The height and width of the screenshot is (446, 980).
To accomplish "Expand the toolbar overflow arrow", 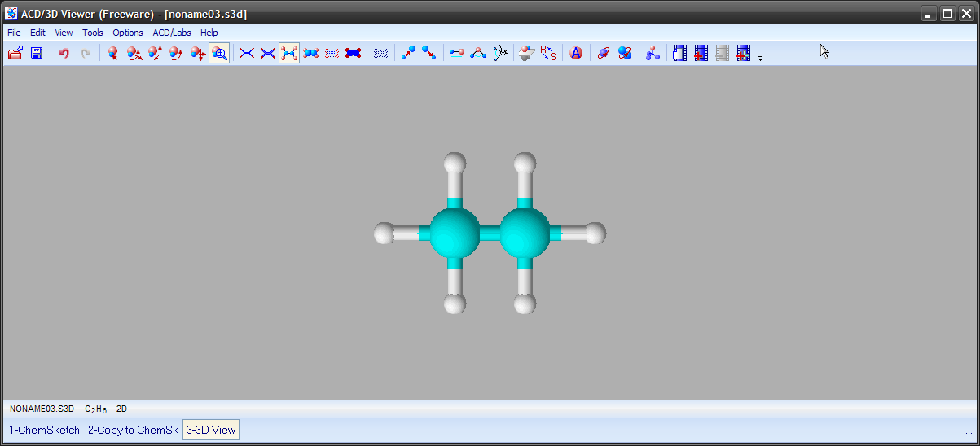I will pos(760,59).
